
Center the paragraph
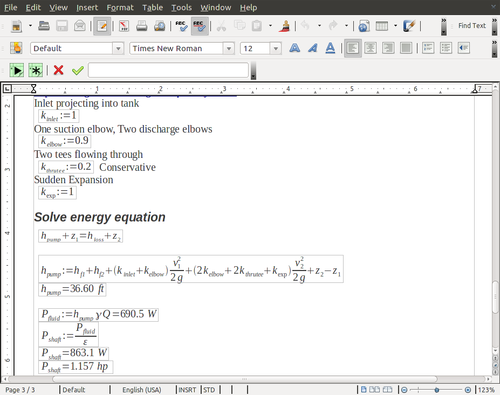coord(370,48)
